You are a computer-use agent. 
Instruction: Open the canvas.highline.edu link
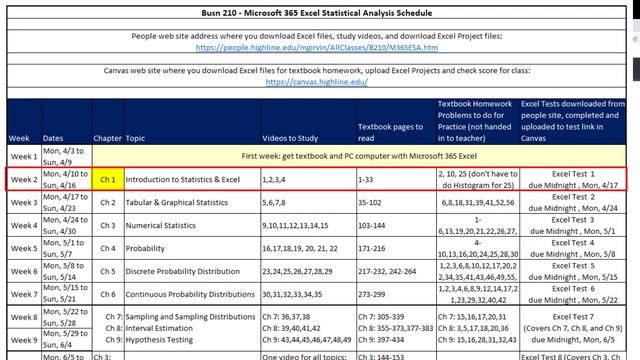(316, 82)
